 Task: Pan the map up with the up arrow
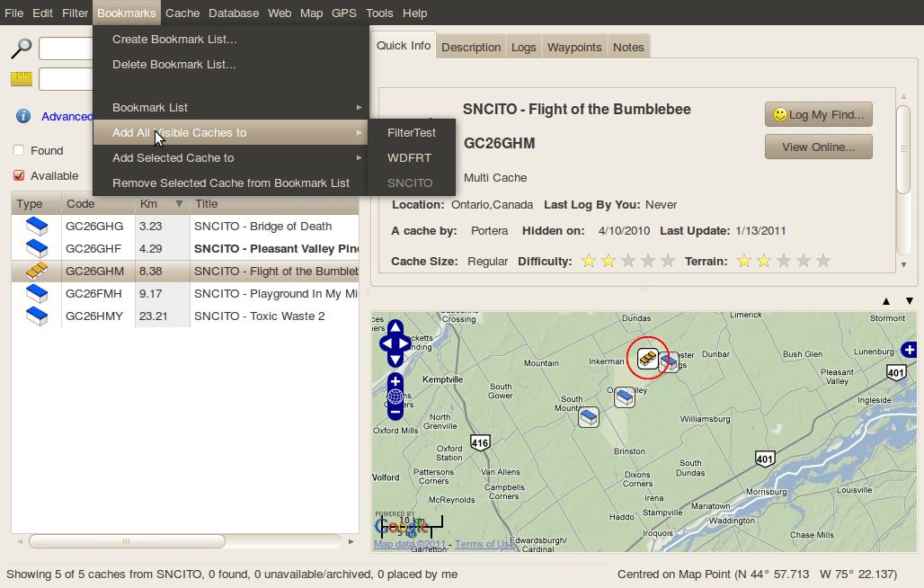point(395,327)
